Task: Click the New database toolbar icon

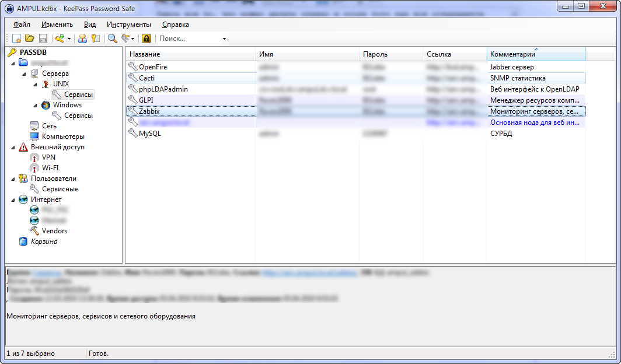Action: point(16,38)
